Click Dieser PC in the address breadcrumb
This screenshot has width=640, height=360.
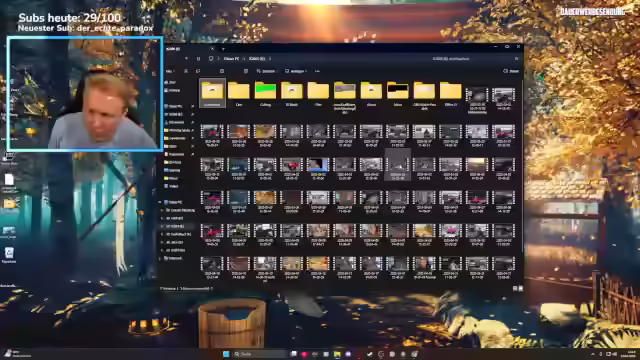pos(231,59)
